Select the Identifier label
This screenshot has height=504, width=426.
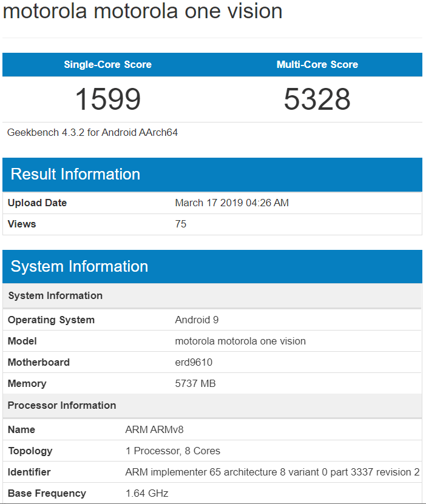click(29, 472)
